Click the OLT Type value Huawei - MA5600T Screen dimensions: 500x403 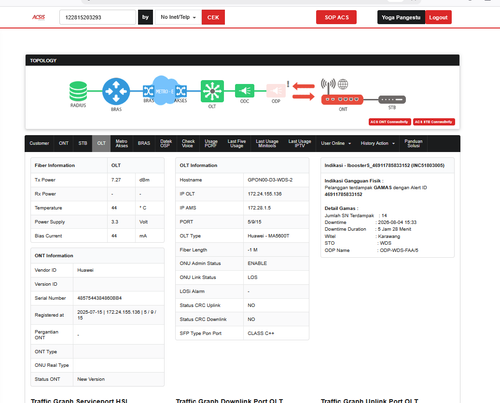(x=268, y=236)
